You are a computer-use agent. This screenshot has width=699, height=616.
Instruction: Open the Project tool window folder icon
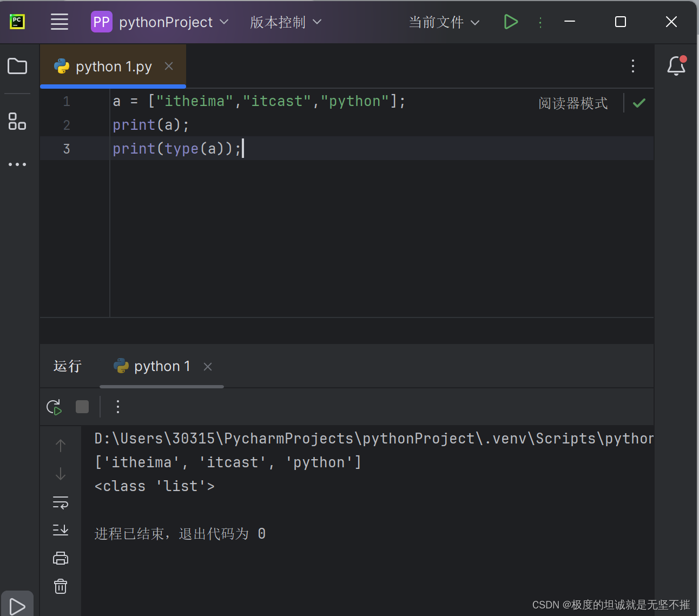pos(17,66)
